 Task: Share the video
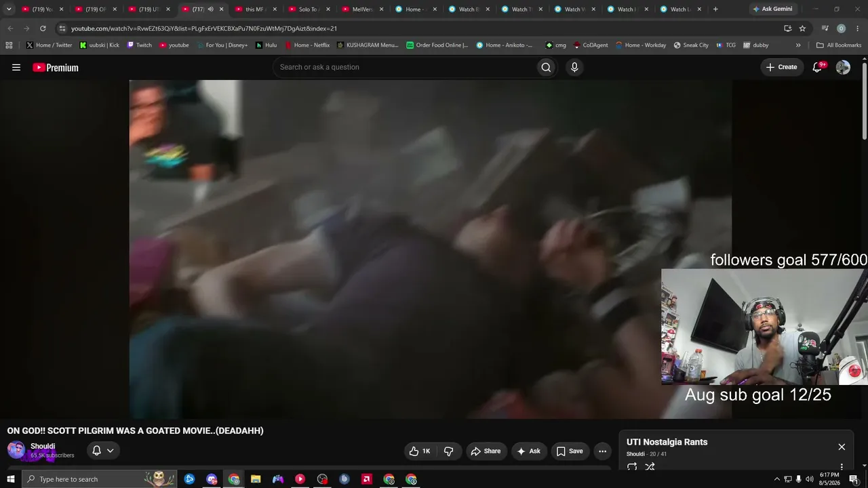[x=486, y=451]
